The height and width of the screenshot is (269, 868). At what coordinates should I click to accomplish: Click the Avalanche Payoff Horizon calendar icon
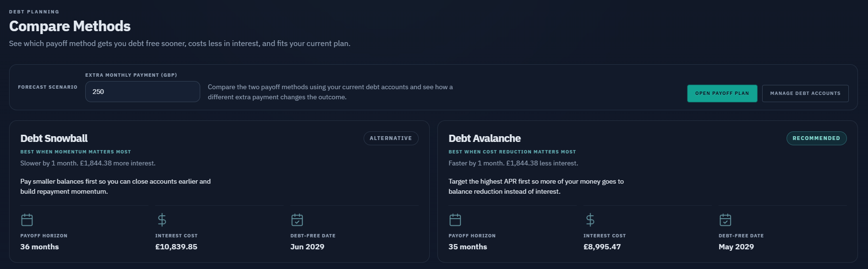[x=455, y=220]
